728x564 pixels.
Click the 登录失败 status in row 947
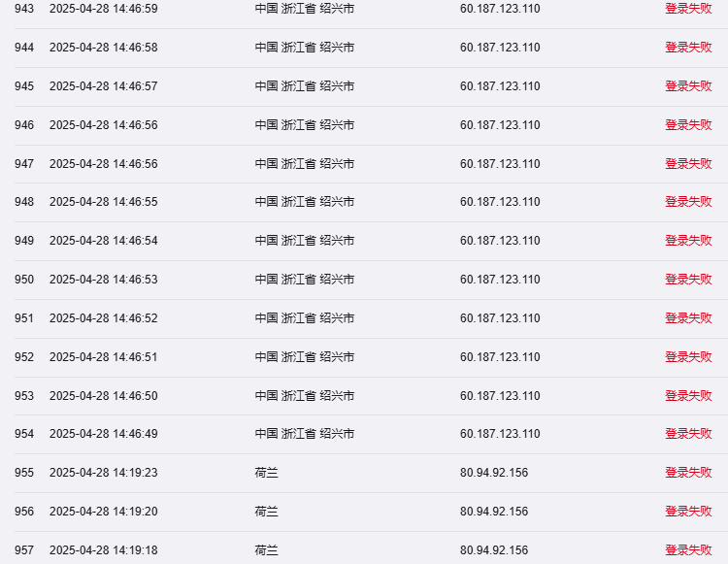[688, 163]
